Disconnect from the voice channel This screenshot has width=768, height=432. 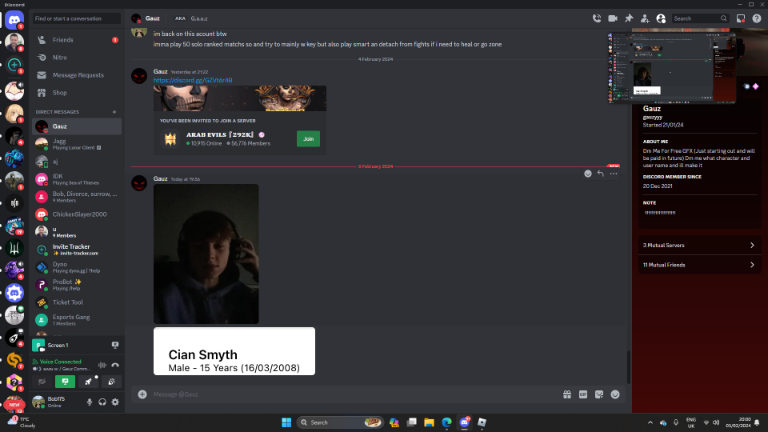click(116, 364)
